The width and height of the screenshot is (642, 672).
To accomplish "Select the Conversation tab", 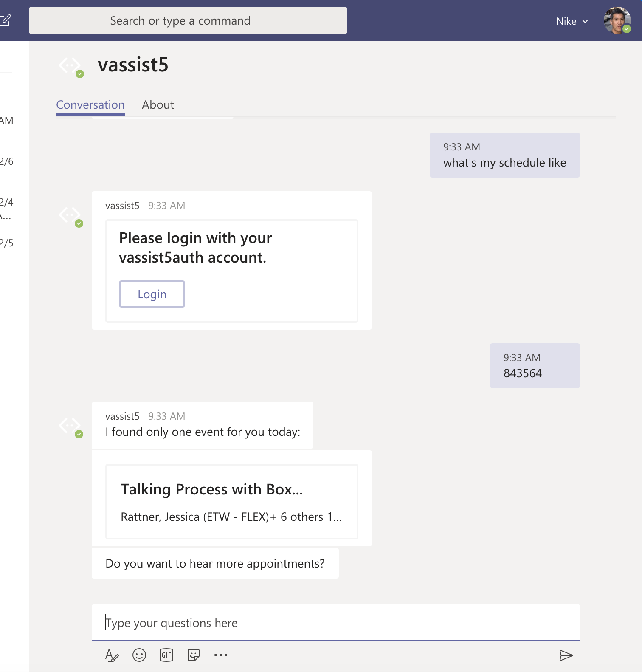I will (90, 104).
